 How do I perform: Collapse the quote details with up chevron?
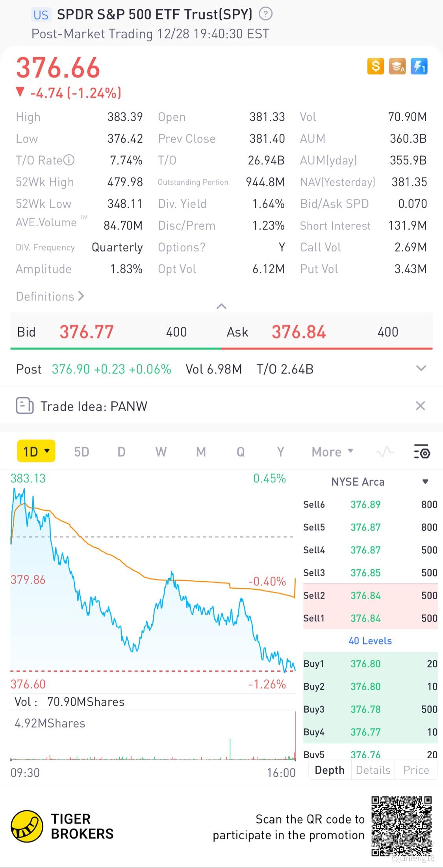tap(221, 306)
